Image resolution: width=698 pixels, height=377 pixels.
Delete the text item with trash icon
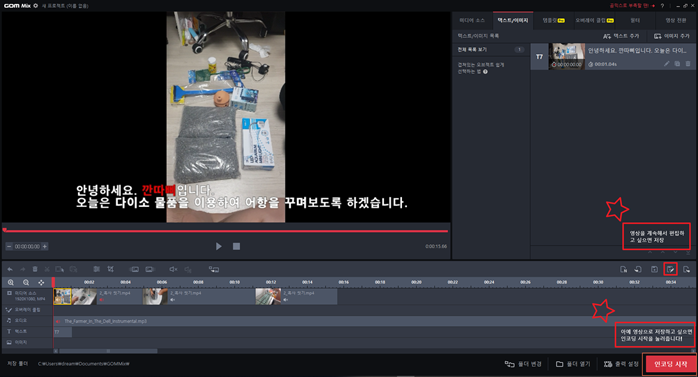click(688, 64)
